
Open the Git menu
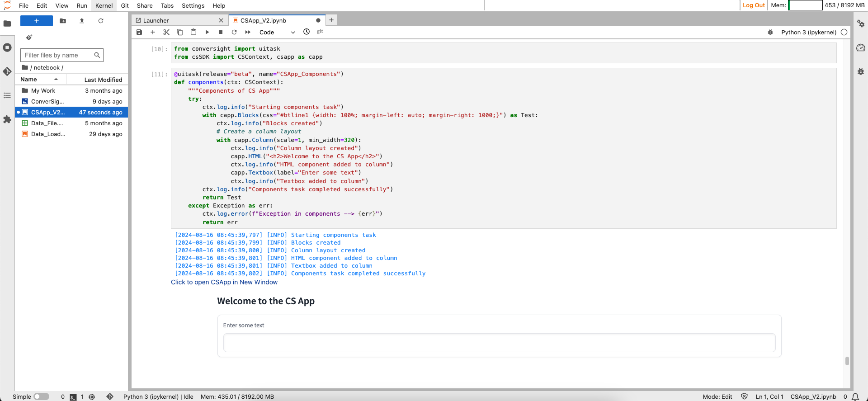(x=125, y=5)
